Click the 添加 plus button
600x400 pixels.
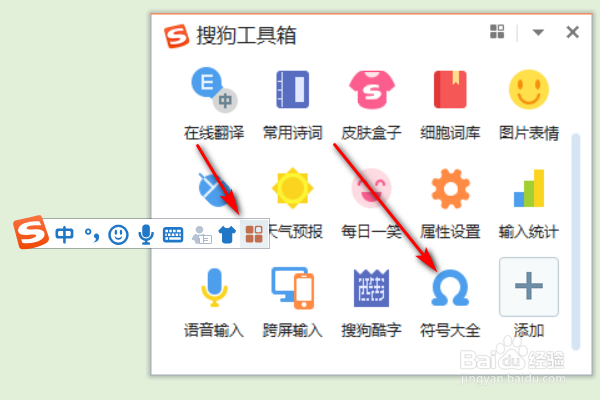coord(529,287)
